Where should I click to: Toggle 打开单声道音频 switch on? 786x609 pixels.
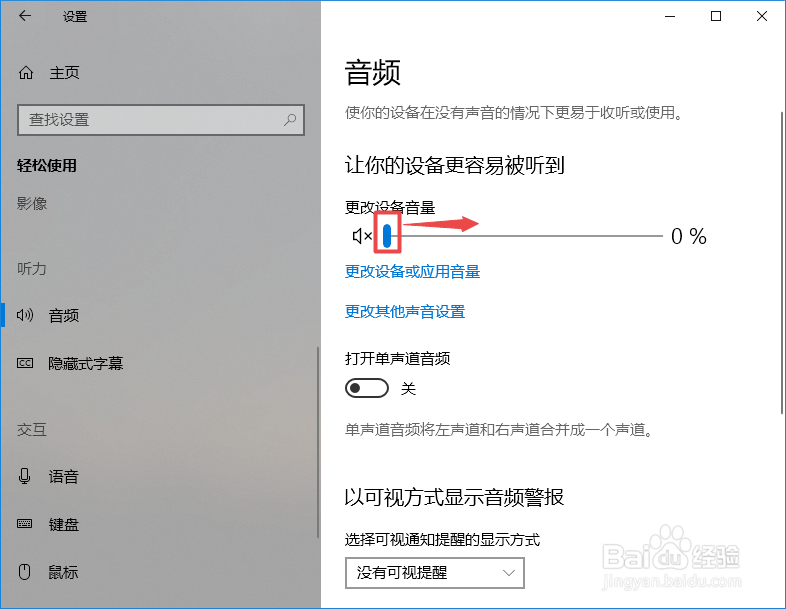[366, 388]
